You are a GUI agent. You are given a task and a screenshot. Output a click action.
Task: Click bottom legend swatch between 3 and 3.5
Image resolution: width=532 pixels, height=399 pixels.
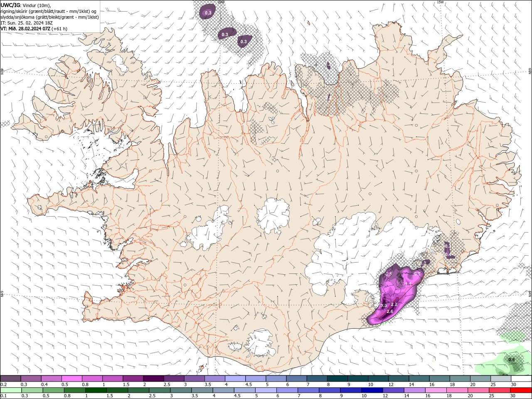coord(181,390)
